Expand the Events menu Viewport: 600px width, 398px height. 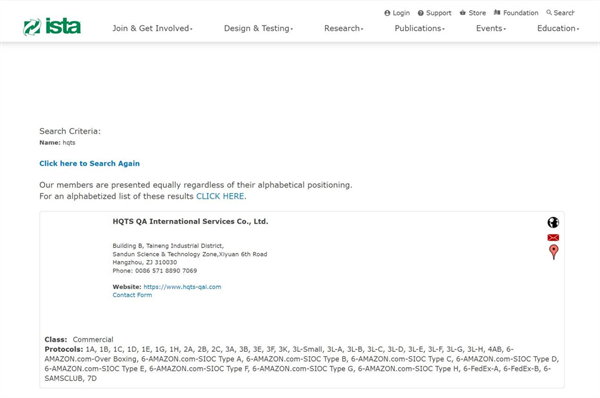[491, 28]
